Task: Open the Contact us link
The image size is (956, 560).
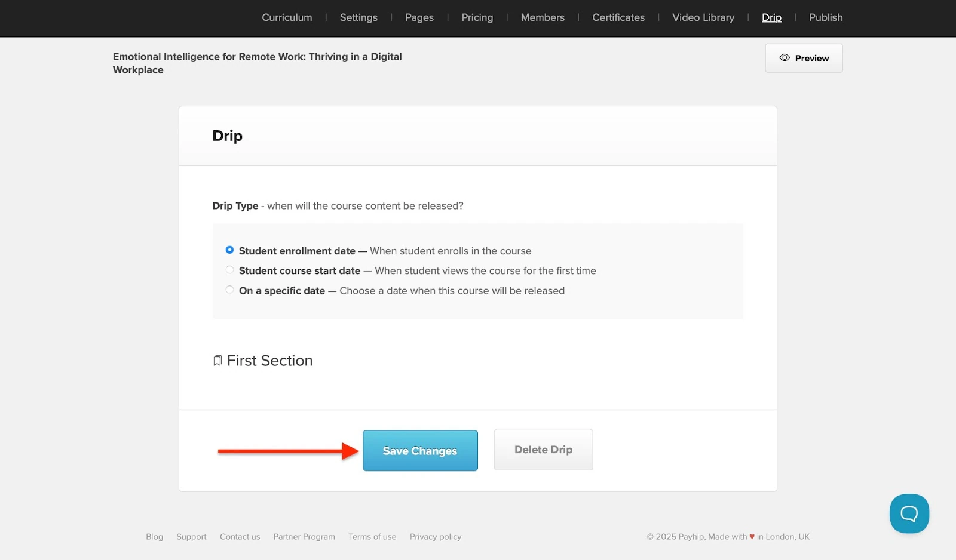Action: click(240, 537)
